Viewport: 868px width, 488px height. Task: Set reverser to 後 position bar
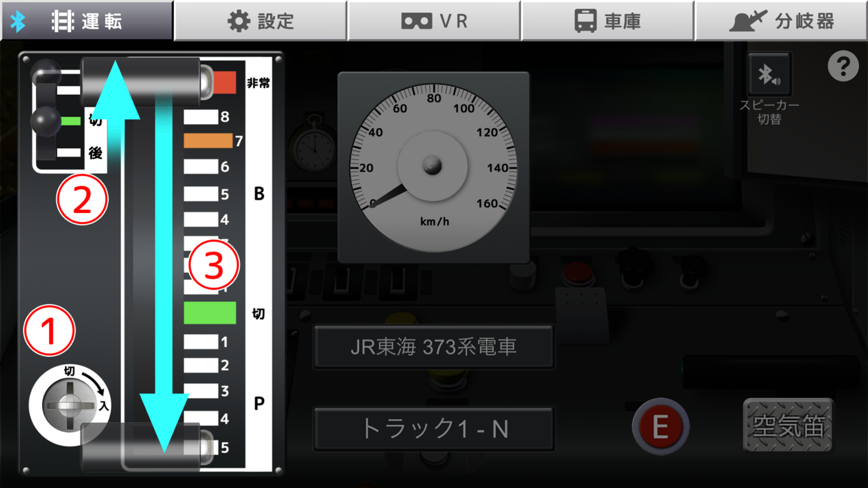(x=69, y=153)
